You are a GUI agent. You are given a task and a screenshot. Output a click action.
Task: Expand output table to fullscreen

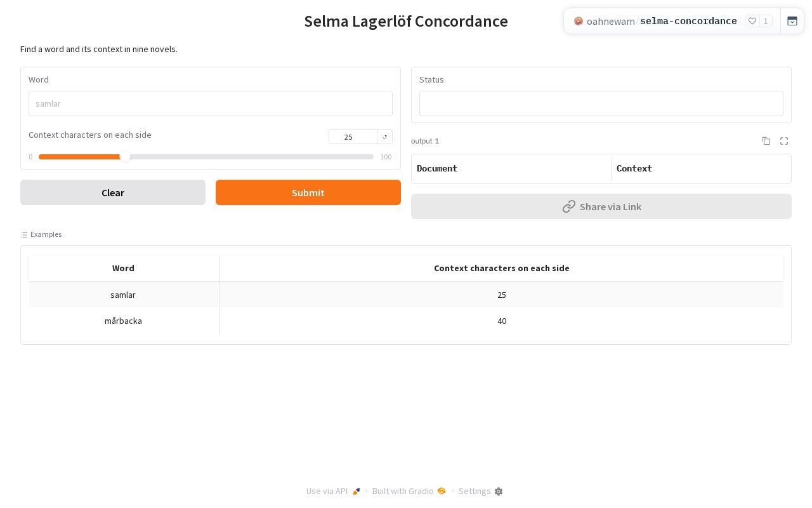(x=784, y=141)
